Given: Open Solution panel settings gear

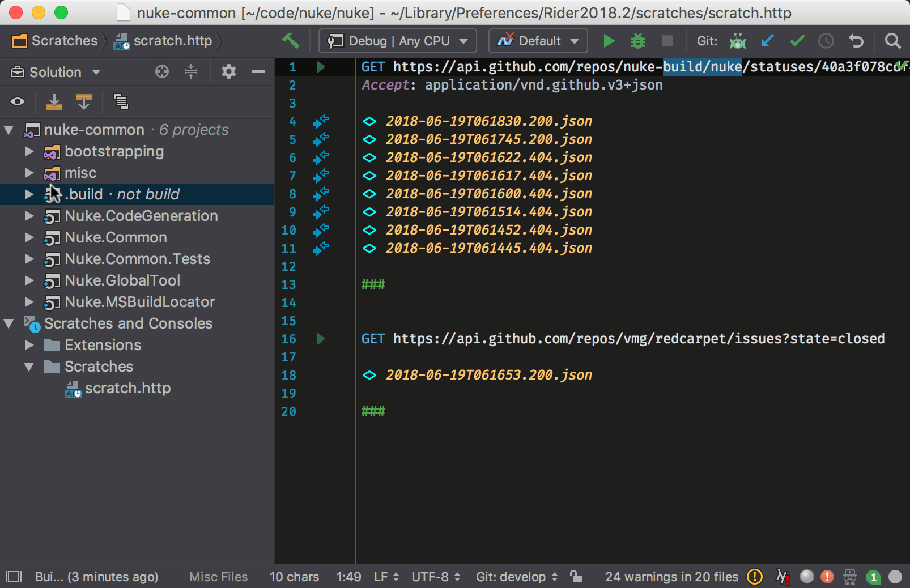Looking at the screenshot, I should pos(228,71).
